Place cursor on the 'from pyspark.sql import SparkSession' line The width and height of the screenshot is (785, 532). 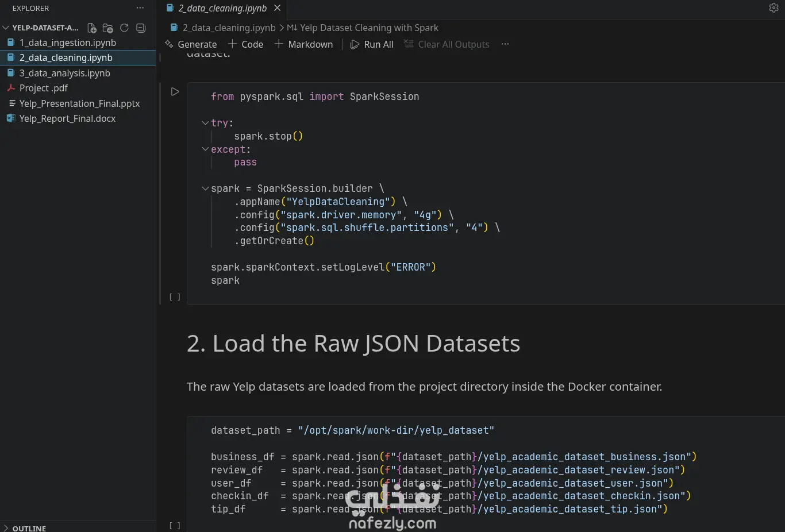315,97
